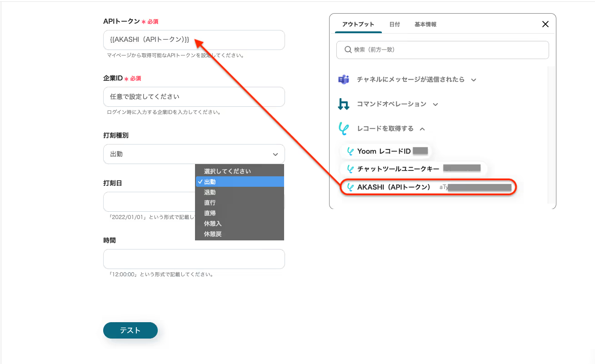This screenshot has width=595, height=364.
Task: Choose 退勤 from the dropdown list
Action: 240,192
